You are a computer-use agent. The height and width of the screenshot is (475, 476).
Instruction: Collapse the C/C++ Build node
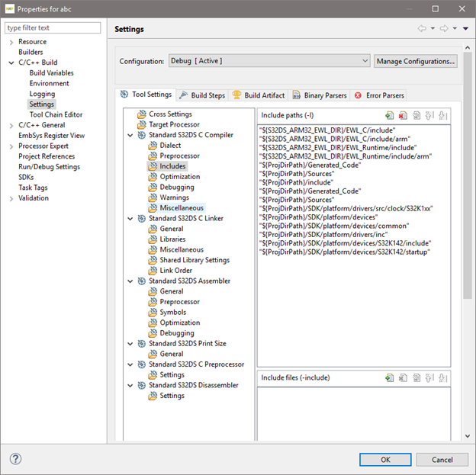point(11,63)
